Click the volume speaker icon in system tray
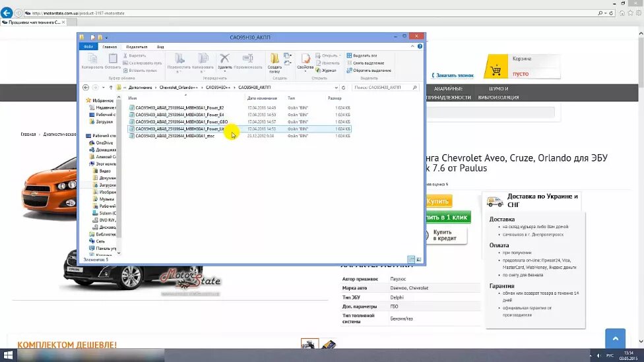Screen dimensions: 644x362 point(599,355)
